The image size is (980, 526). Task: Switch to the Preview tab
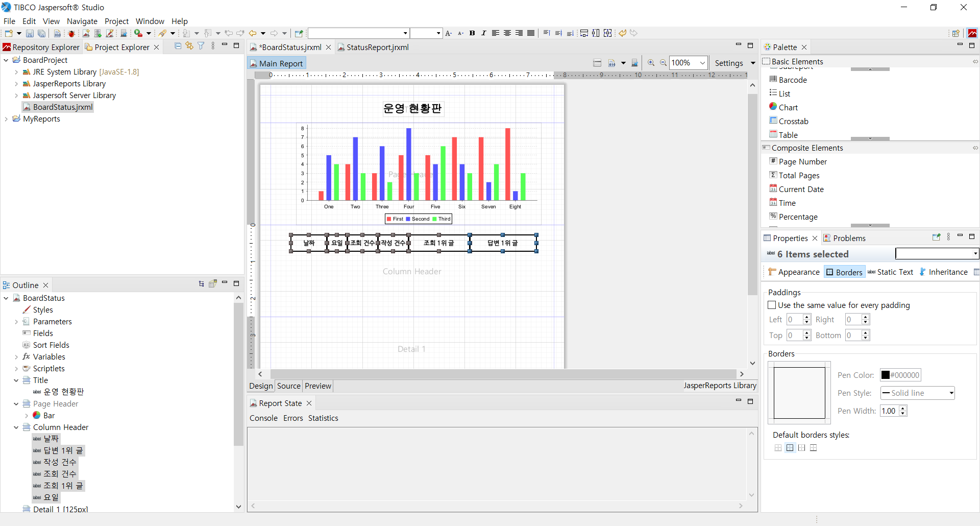(x=318, y=386)
